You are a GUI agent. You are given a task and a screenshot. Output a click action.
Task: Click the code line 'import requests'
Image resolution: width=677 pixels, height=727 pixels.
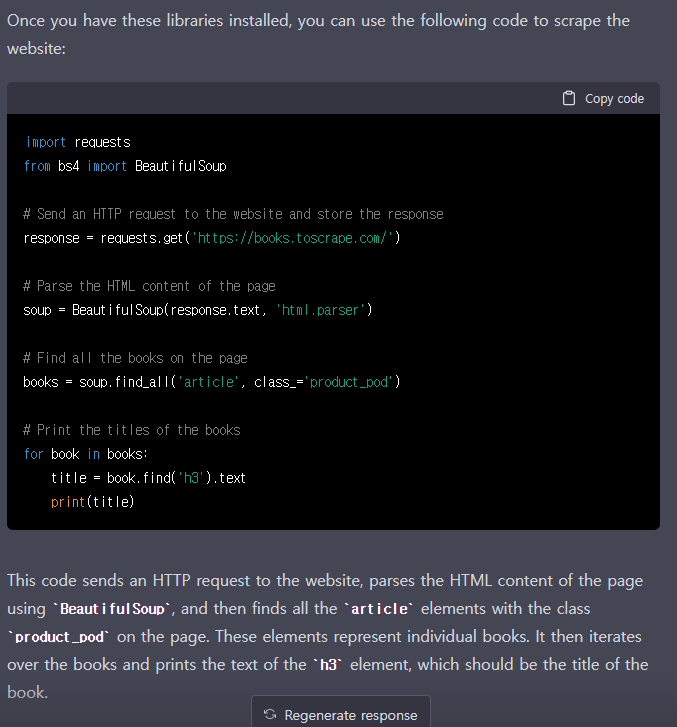[78, 142]
